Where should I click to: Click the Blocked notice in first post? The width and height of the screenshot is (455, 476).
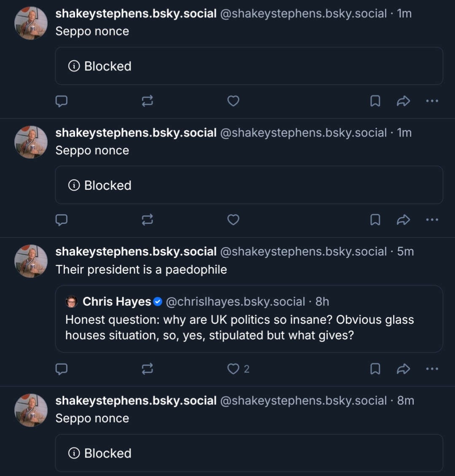click(x=249, y=66)
